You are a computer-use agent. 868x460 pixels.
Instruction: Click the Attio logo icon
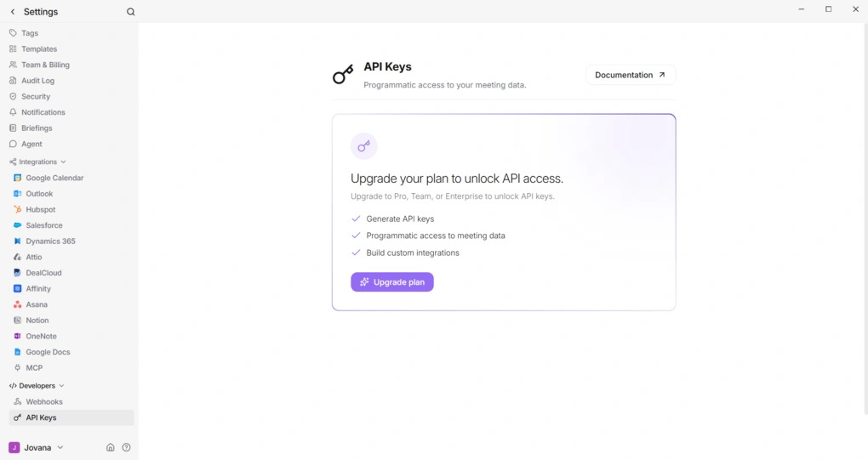[17, 257]
